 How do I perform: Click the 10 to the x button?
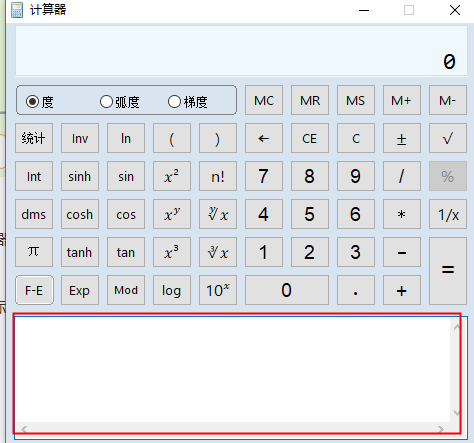[x=218, y=290]
